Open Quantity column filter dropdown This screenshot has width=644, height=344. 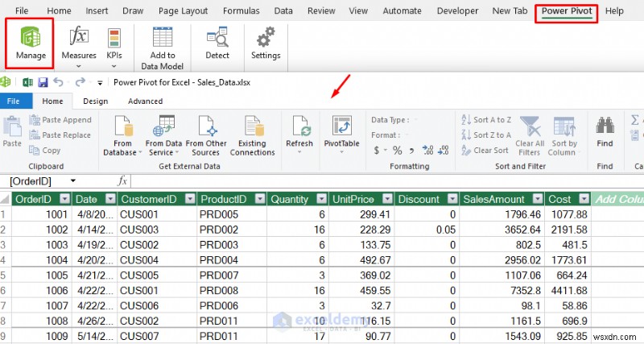[322, 199]
